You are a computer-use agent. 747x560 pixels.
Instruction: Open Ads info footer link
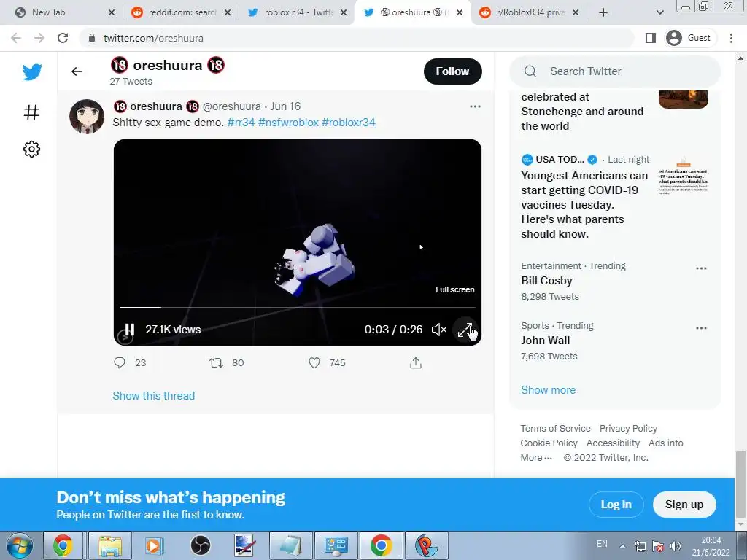point(665,443)
